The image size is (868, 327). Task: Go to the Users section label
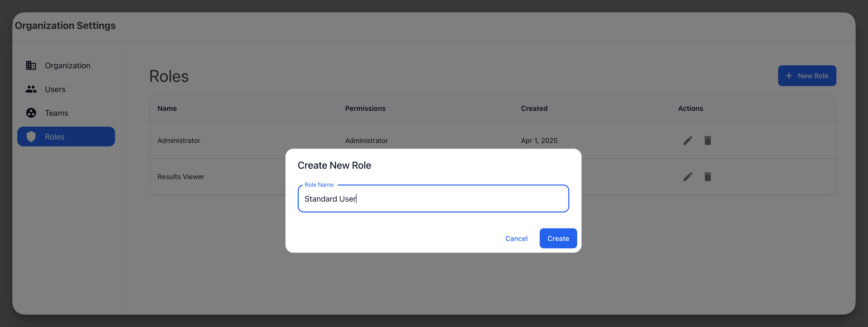click(x=55, y=89)
